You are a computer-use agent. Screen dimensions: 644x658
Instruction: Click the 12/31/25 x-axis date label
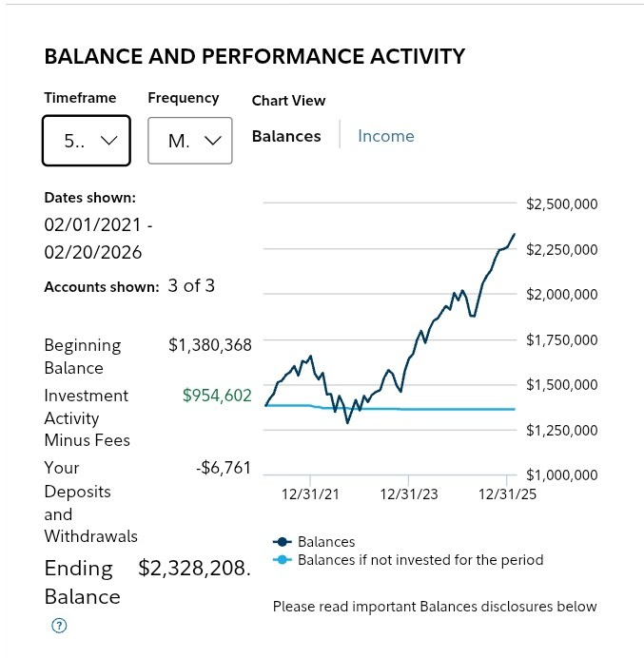coord(507,493)
